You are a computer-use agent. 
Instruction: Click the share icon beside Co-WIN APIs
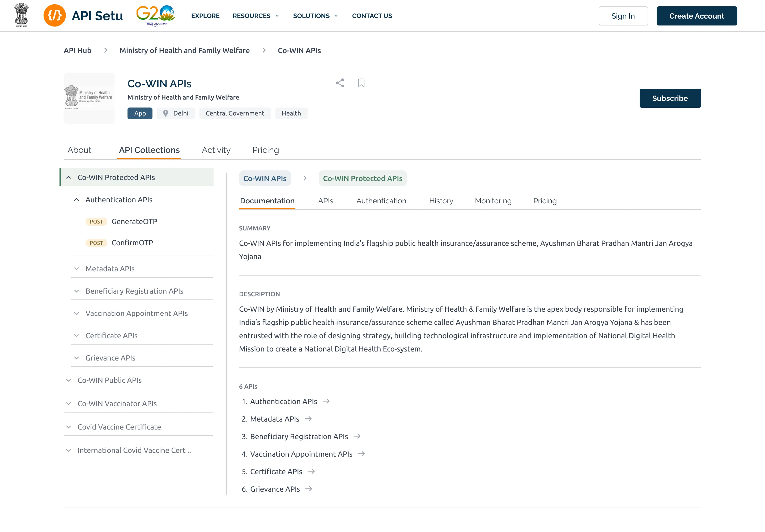click(x=340, y=83)
